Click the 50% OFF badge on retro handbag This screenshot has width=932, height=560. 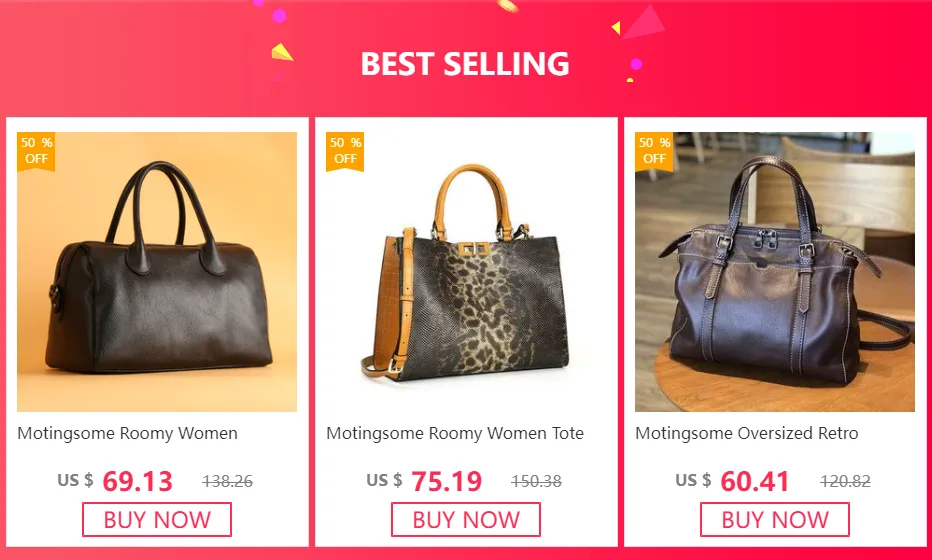coord(654,151)
